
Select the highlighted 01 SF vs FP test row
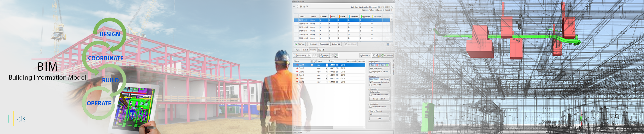click(x=342, y=20)
